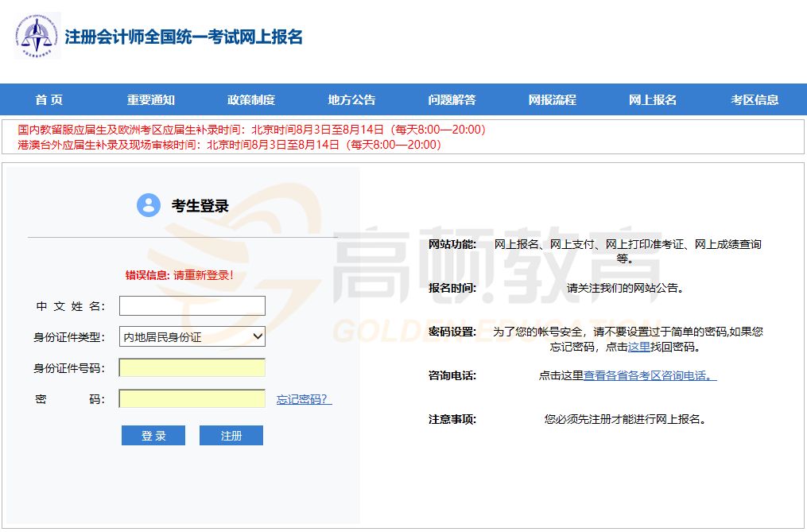Open 考区信息 in the navigation bar

[755, 100]
